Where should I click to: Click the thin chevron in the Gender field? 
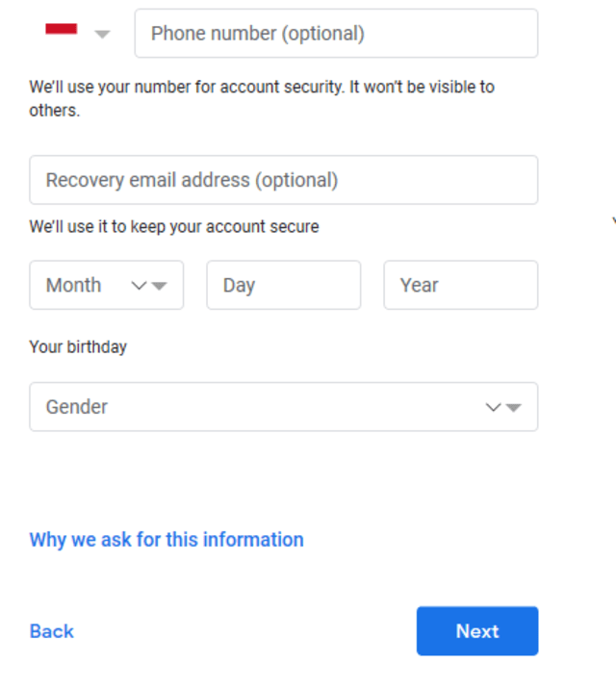(493, 408)
